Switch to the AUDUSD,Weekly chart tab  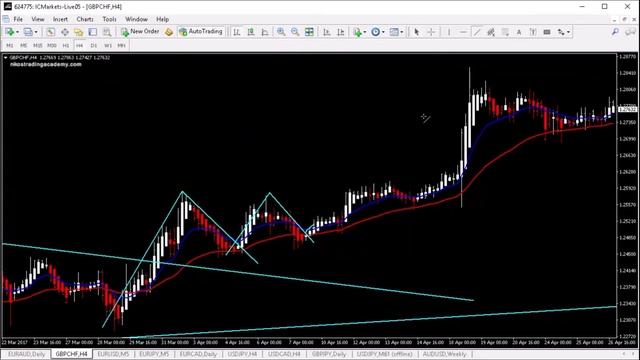[x=444, y=354]
